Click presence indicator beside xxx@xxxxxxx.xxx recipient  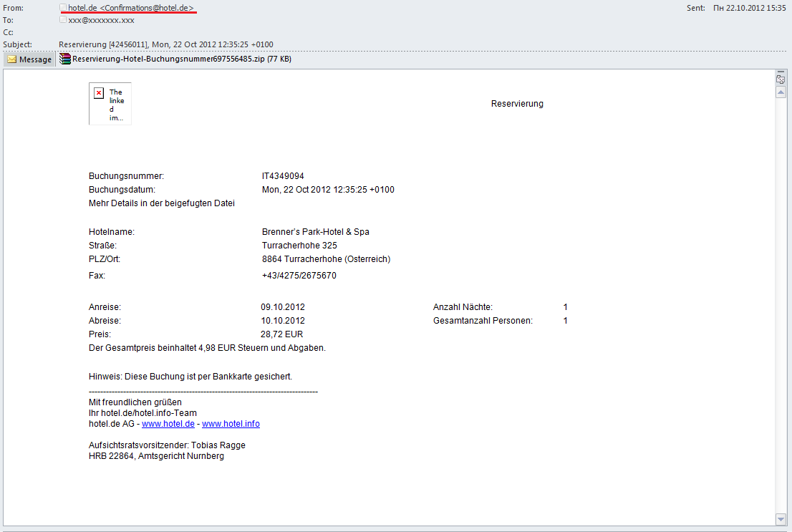[x=64, y=20]
